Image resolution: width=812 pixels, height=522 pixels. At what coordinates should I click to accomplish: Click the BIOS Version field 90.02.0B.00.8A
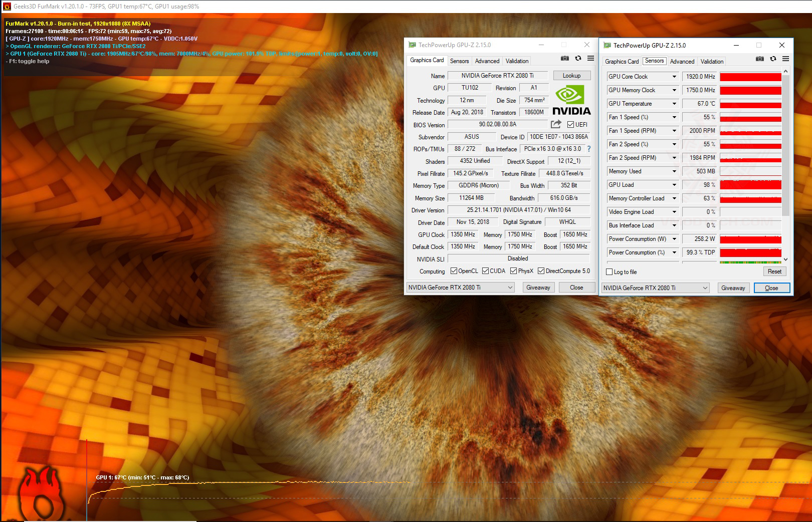tap(497, 124)
